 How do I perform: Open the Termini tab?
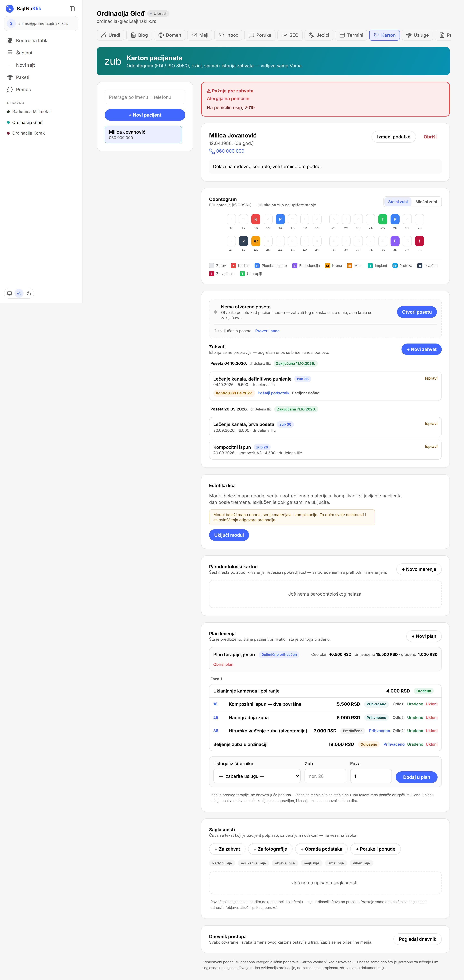pyautogui.click(x=351, y=35)
